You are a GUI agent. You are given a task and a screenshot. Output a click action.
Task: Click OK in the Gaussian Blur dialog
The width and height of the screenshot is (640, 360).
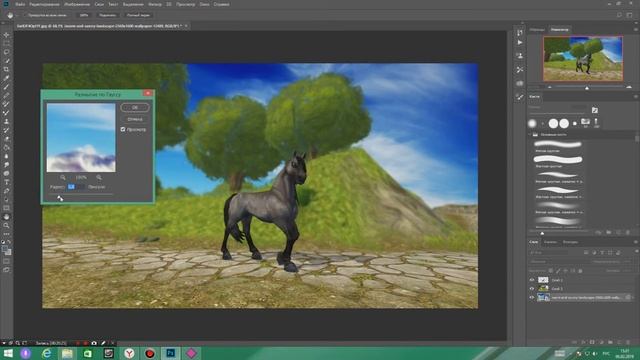(135, 107)
